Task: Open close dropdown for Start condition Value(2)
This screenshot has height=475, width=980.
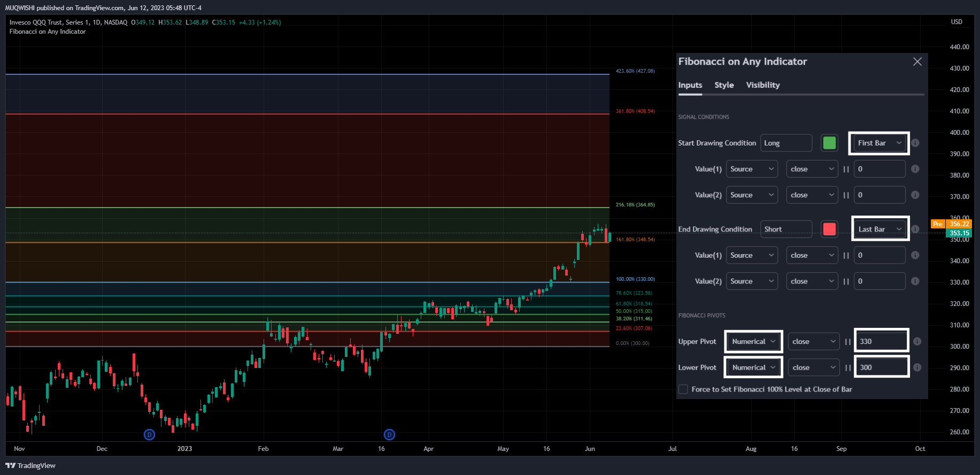Action: coord(812,195)
